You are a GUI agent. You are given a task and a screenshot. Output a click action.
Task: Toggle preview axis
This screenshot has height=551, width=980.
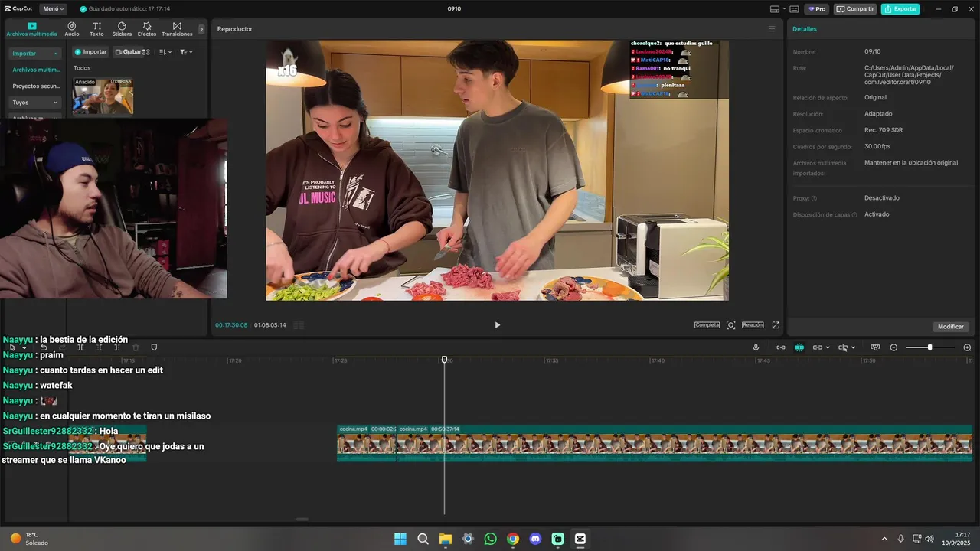tap(843, 347)
